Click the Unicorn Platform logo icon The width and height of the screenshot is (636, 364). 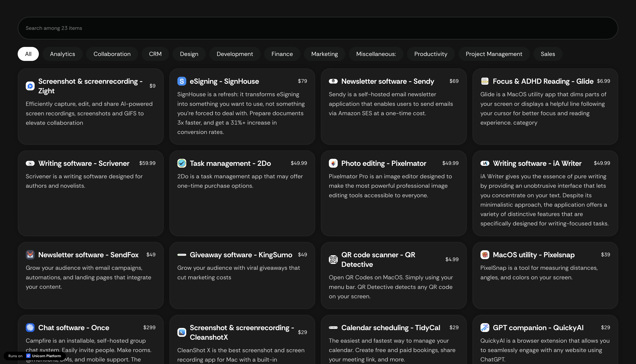tap(28, 356)
